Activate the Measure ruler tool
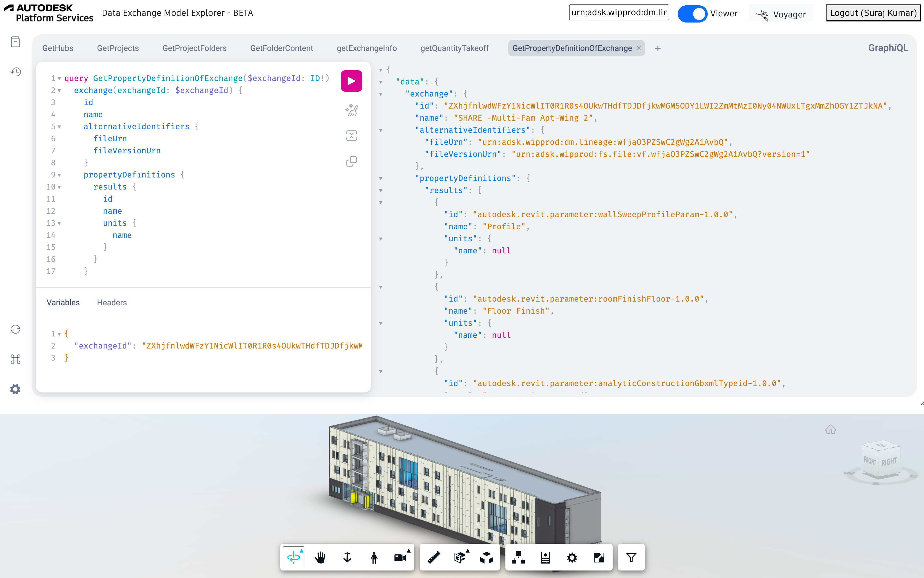 (434, 557)
